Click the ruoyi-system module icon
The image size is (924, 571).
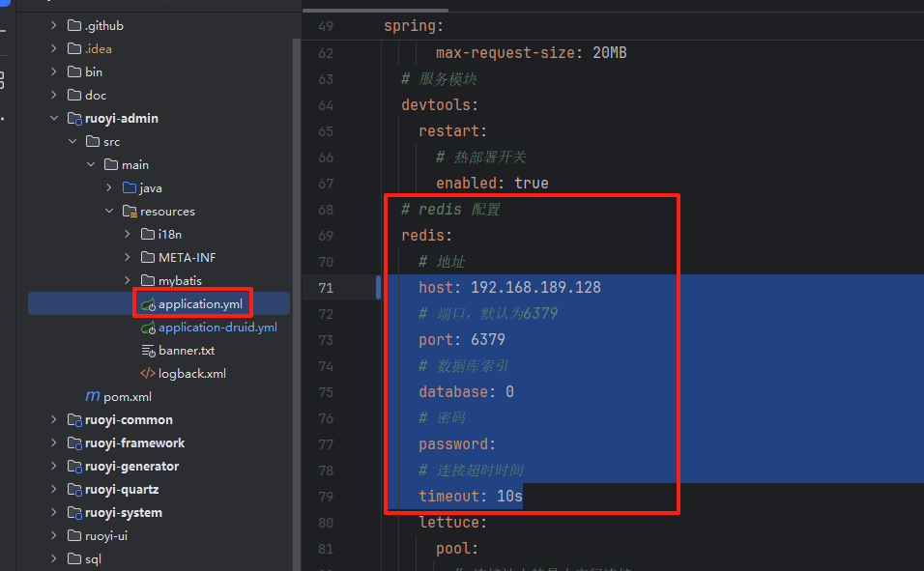(x=74, y=513)
